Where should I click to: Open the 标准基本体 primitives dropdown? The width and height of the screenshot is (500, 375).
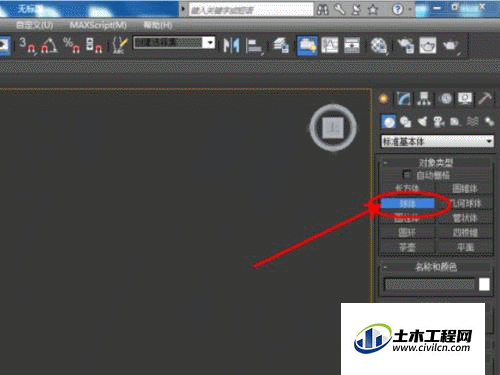pyautogui.click(x=437, y=142)
